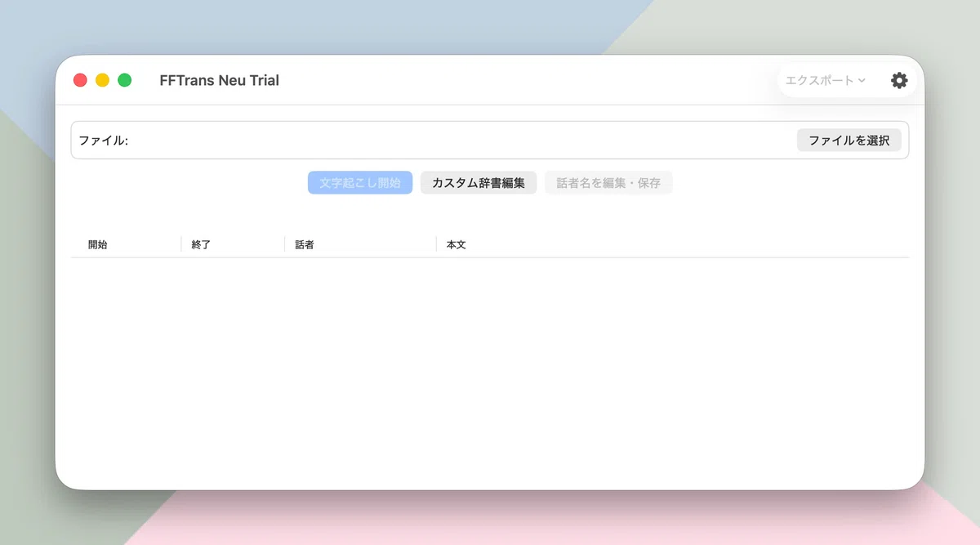Open the settings gear icon
The height and width of the screenshot is (545, 980).
(899, 80)
